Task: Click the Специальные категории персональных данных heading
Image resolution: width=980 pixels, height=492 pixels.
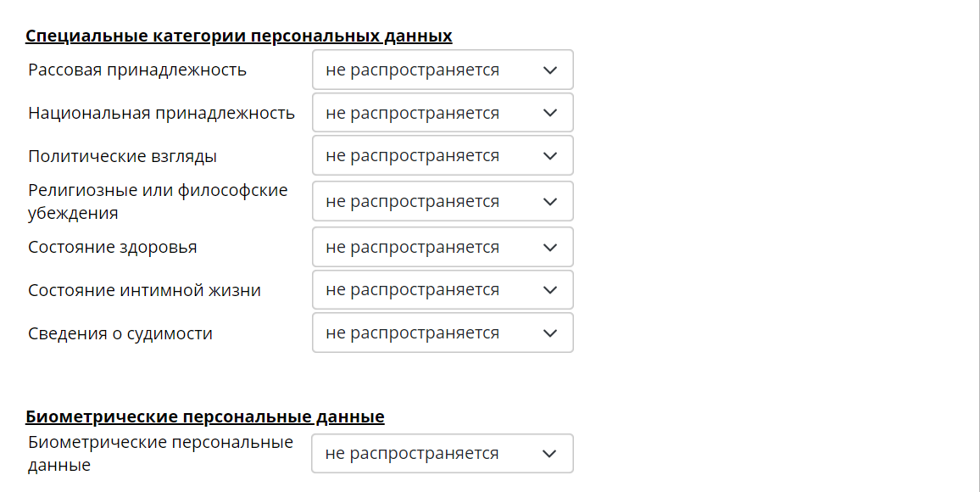Action: [x=238, y=36]
